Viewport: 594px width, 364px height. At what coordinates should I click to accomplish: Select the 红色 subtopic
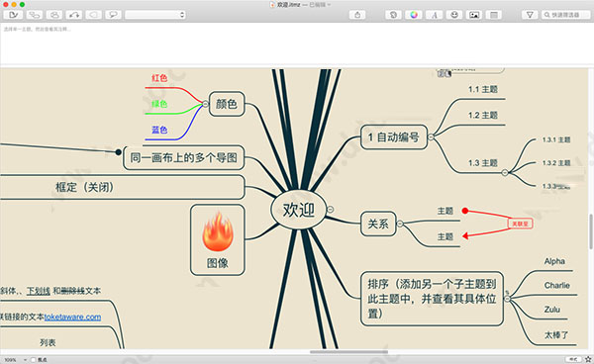coord(159,78)
